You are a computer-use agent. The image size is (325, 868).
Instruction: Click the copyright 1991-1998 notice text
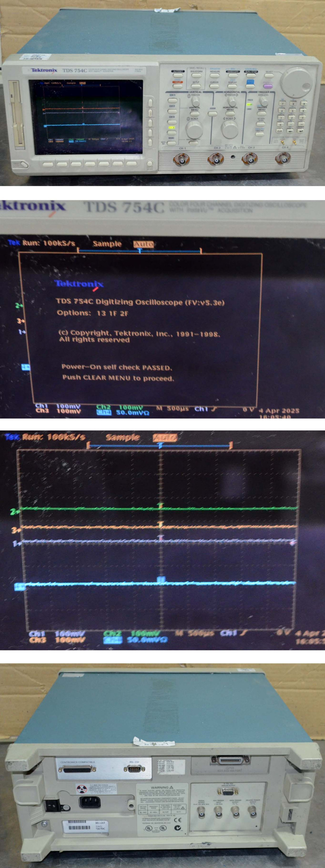click(139, 336)
